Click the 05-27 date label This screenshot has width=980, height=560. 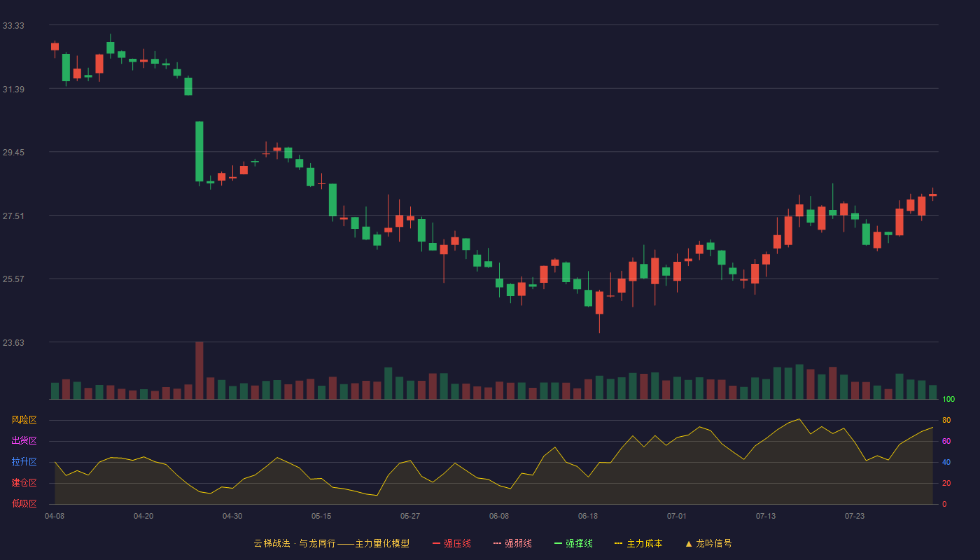click(410, 516)
